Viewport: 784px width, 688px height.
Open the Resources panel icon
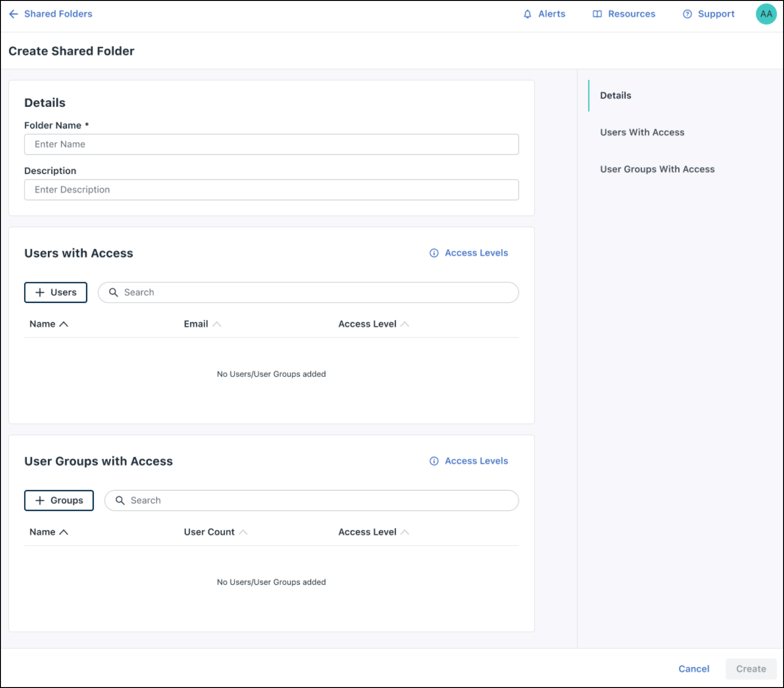point(597,14)
